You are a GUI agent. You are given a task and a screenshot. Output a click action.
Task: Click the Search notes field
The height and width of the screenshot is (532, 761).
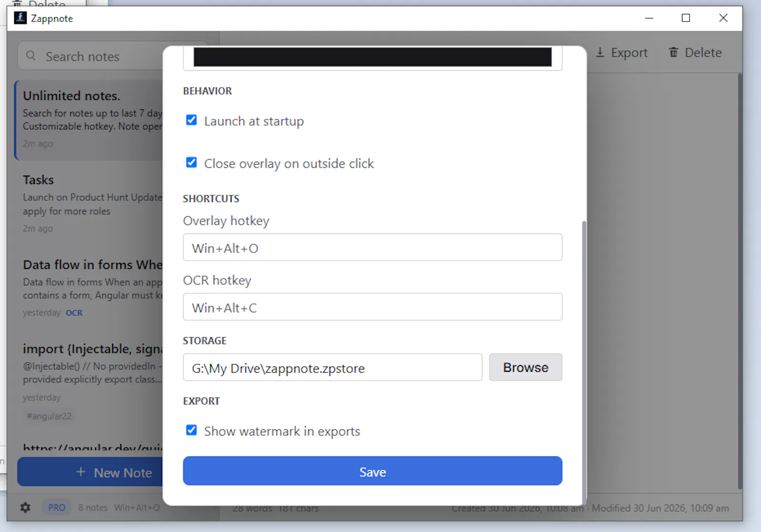[90, 56]
